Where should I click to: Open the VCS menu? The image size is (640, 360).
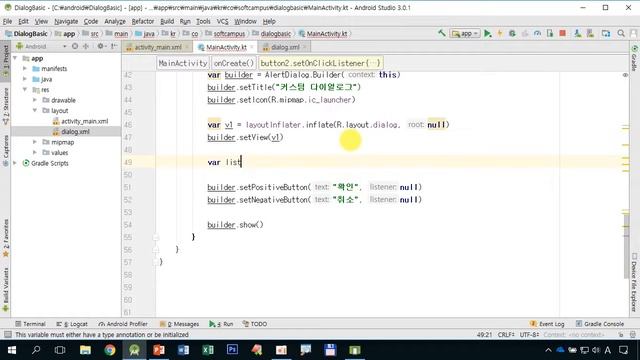point(222,21)
